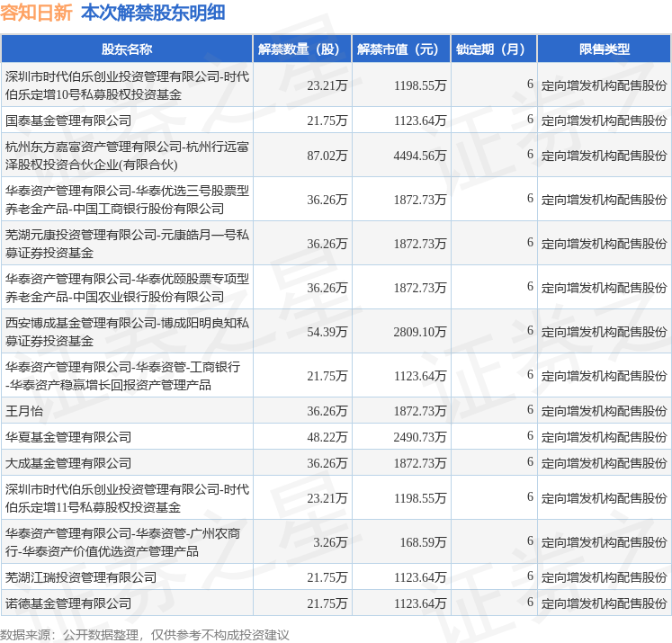Viewport: 672px width, 643px height.
Task: Click 1872.73万 in the 王月怡 row
Action: [x=420, y=411]
